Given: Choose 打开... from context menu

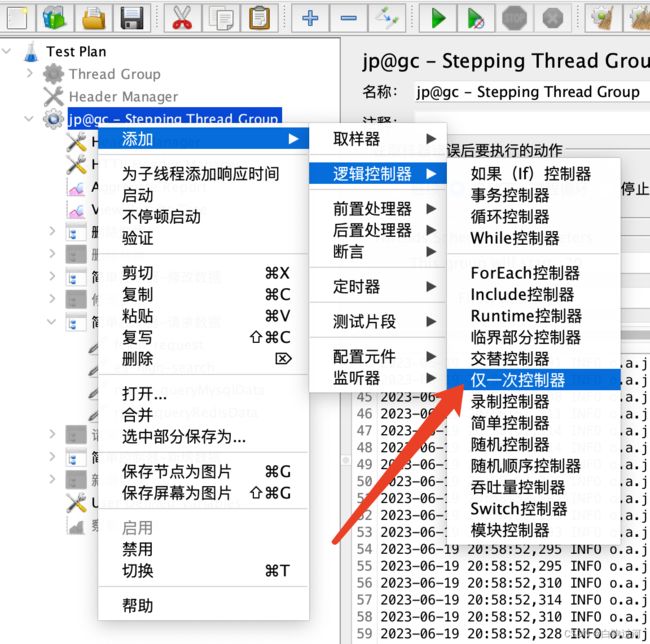Looking at the screenshot, I should coord(203,394).
